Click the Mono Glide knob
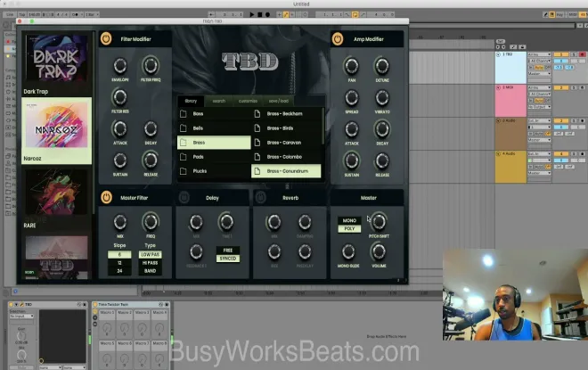This screenshot has width=588, height=370. pos(348,251)
